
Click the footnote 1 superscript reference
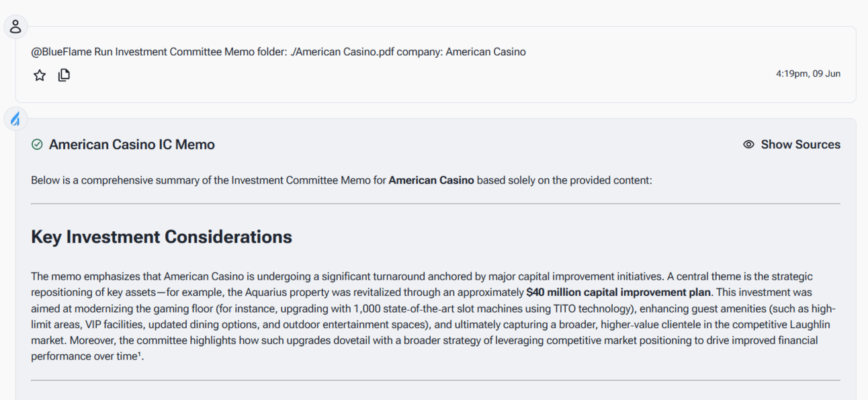[x=140, y=355]
